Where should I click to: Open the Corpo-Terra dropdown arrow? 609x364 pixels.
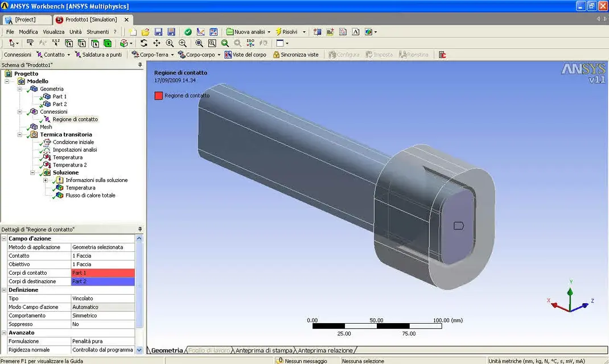(x=172, y=55)
